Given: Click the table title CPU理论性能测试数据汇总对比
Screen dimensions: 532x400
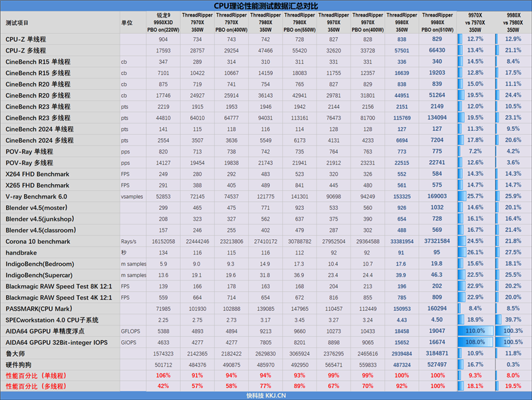Looking at the screenshot, I should coord(266,6).
